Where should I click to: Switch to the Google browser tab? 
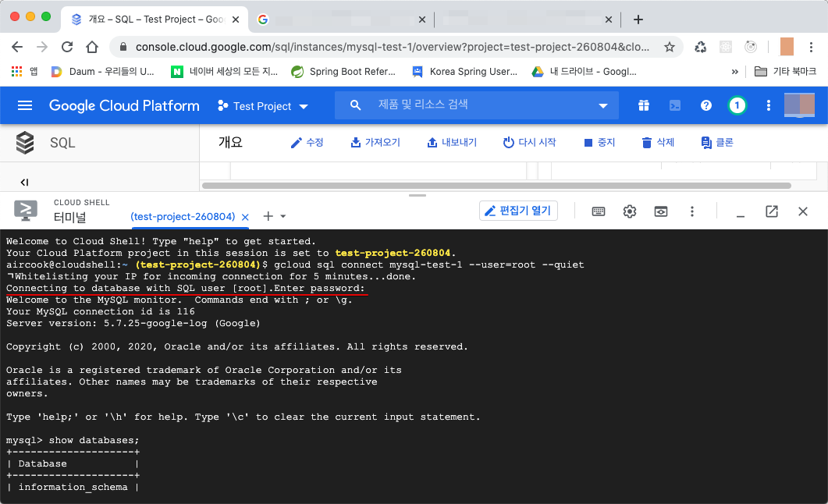click(x=340, y=20)
